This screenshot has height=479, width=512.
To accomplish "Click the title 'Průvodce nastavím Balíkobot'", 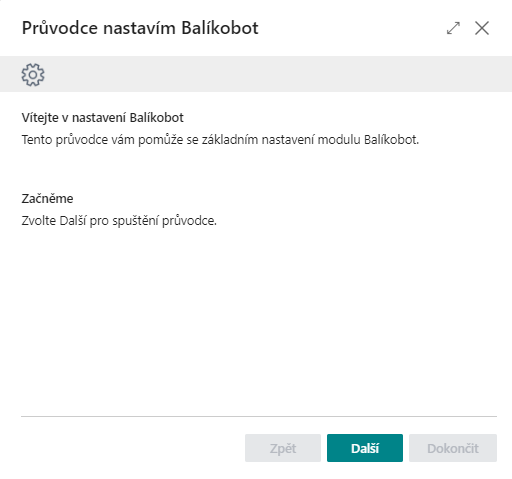I will 140,28.
